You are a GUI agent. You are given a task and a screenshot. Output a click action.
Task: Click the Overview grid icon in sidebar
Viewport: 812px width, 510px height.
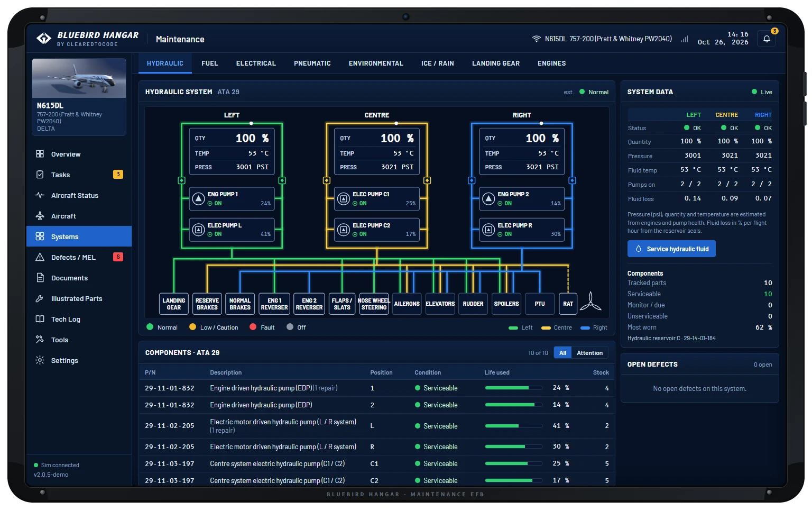pos(40,154)
